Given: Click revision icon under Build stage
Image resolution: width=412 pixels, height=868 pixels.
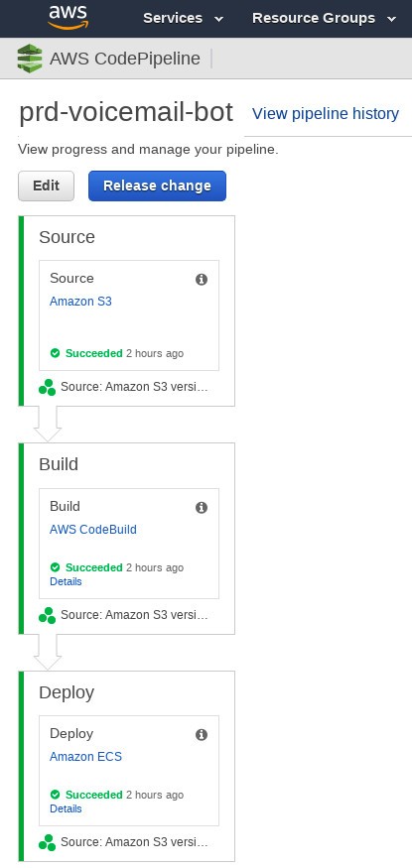Looking at the screenshot, I should coord(47,616).
